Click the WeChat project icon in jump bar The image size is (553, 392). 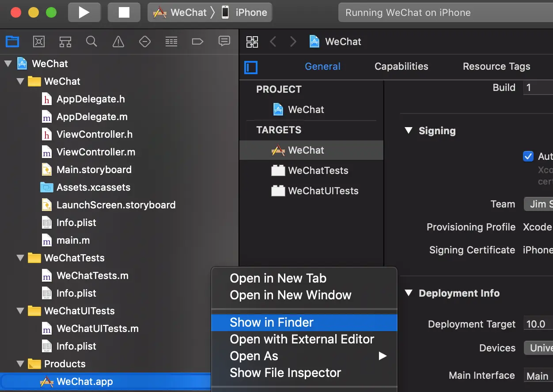pyautogui.click(x=314, y=41)
